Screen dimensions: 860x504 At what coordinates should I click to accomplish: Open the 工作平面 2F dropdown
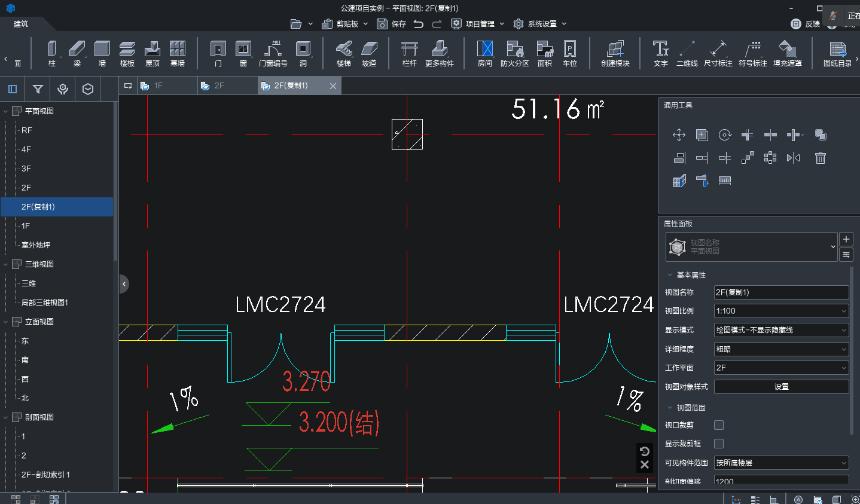pyautogui.click(x=781, y=368)
